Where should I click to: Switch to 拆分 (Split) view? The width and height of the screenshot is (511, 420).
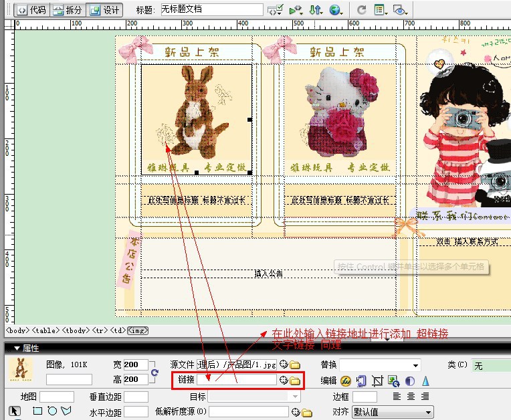(x=68, y=10)
